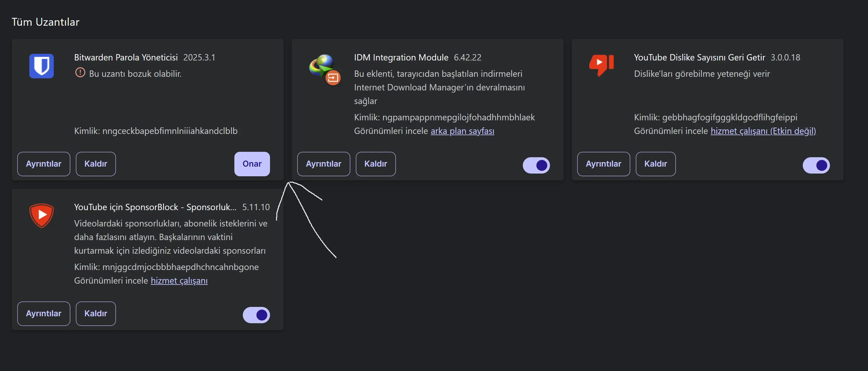This screenshot has height=371, width=868.
Task: Inspect SponsorBlock hizmet çalışanı link
Action: (179, 281)
